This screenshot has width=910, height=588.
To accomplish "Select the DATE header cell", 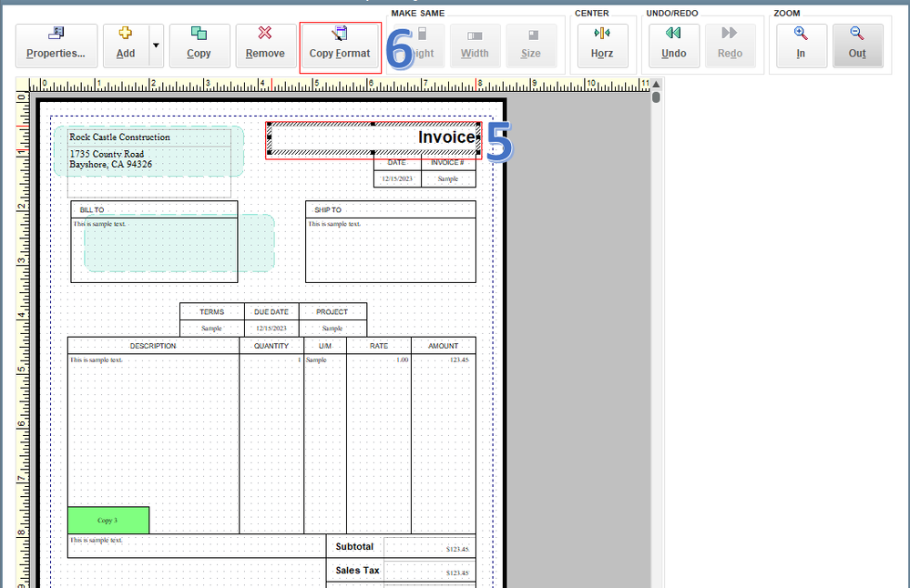I will (x=397, y=163).
